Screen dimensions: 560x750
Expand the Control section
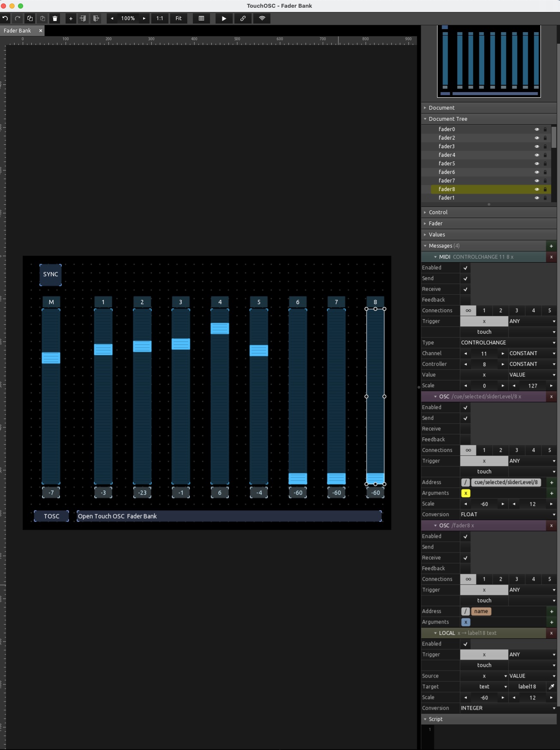(438, 212)
